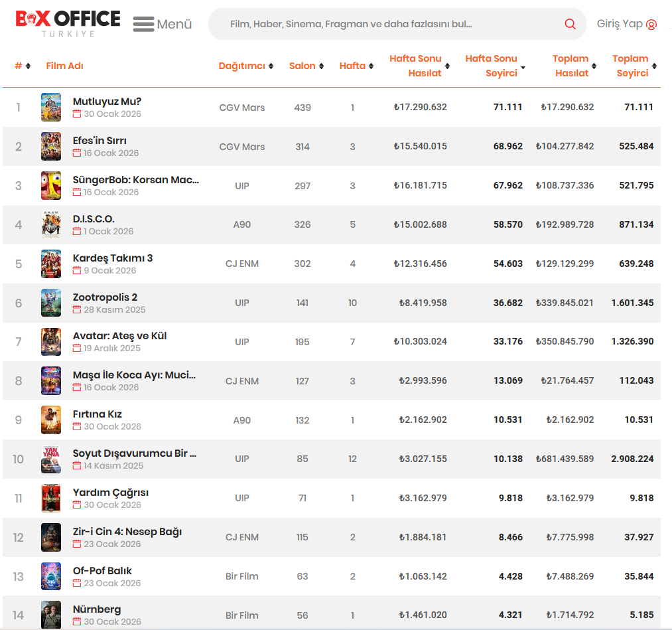The image size is (672, 630).
Task: Open the D.I.S.C.O. film link
Action: click(x=94, y=219)
